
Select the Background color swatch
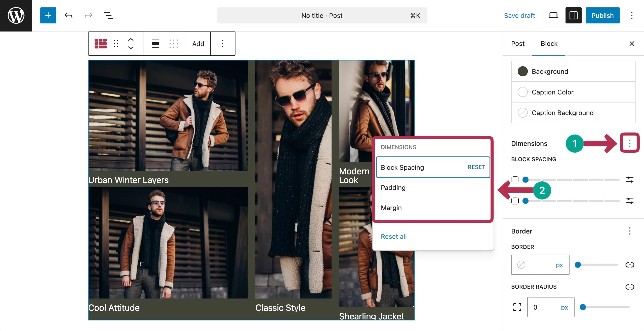coord(523,71)
